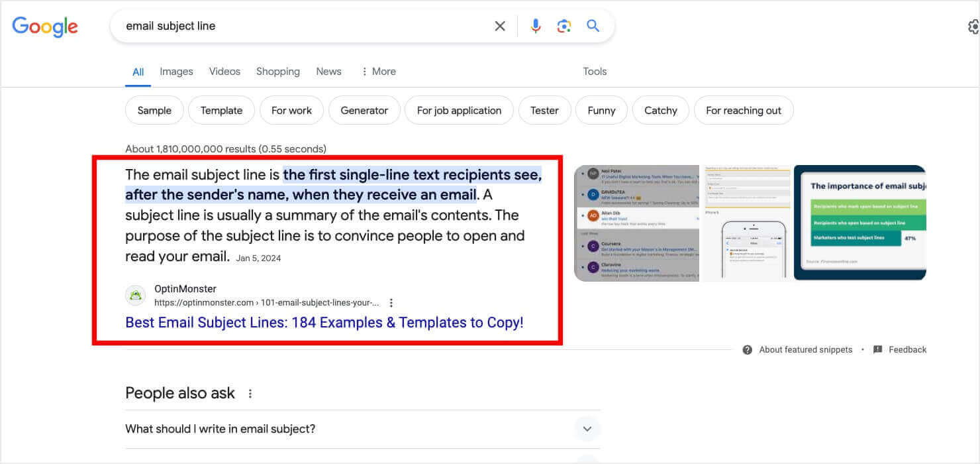Open the help icon beside About featured snippets

tap(748, 349)
